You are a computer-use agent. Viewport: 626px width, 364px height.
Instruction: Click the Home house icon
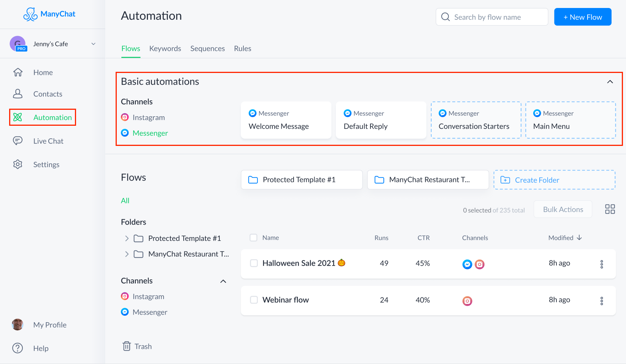(x=18, y=72)
